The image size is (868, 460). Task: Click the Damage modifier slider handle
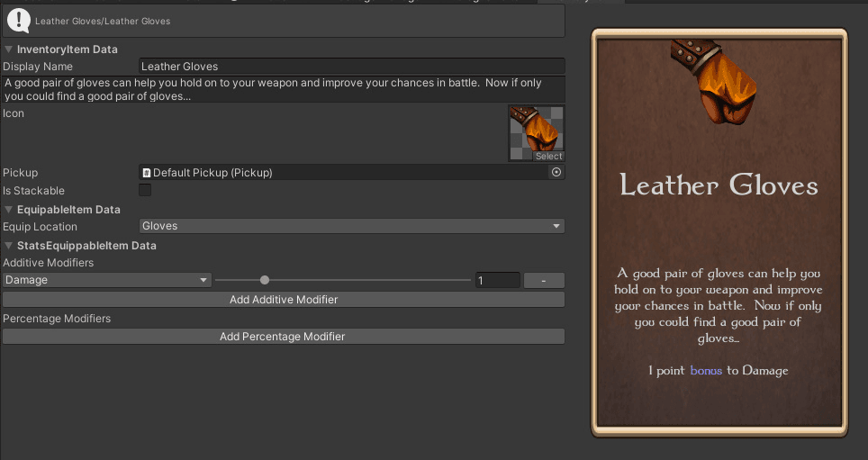(x=265, y=280)
